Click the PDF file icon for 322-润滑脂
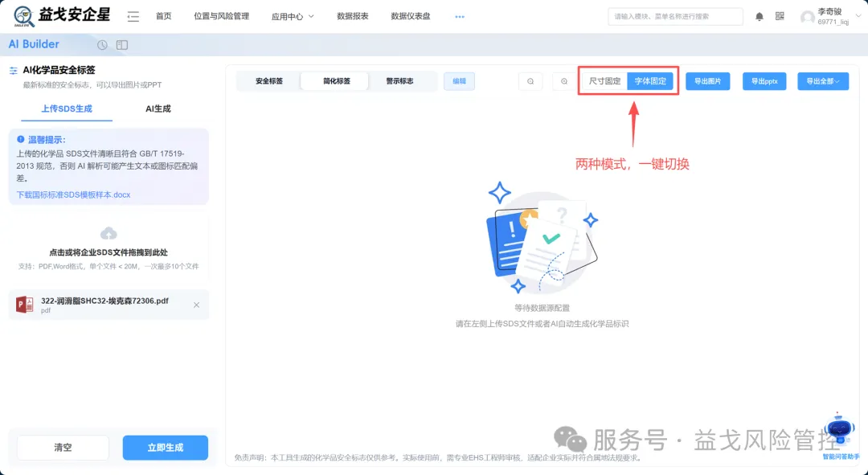 pos(24,305)
